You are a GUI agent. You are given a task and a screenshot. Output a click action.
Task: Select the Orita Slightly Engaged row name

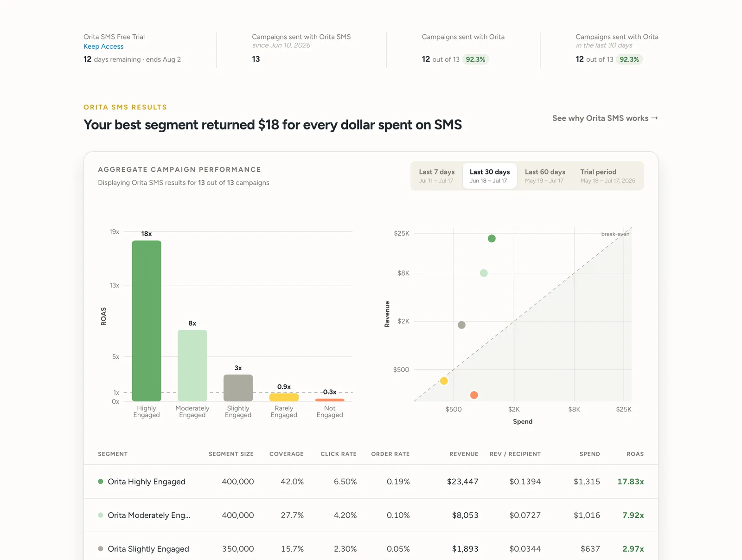pyautogui.click(x=148, y=549)
